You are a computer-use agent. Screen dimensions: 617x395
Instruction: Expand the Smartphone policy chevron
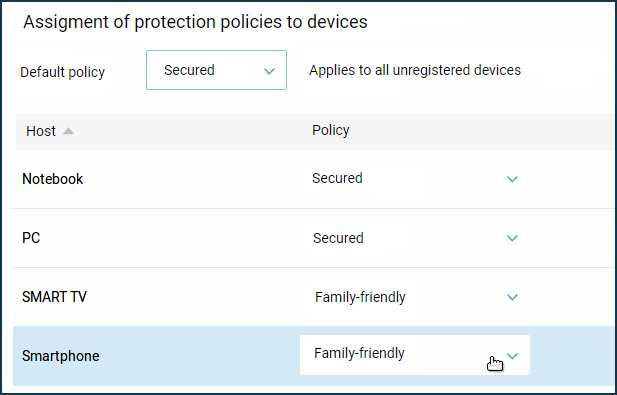512,356
